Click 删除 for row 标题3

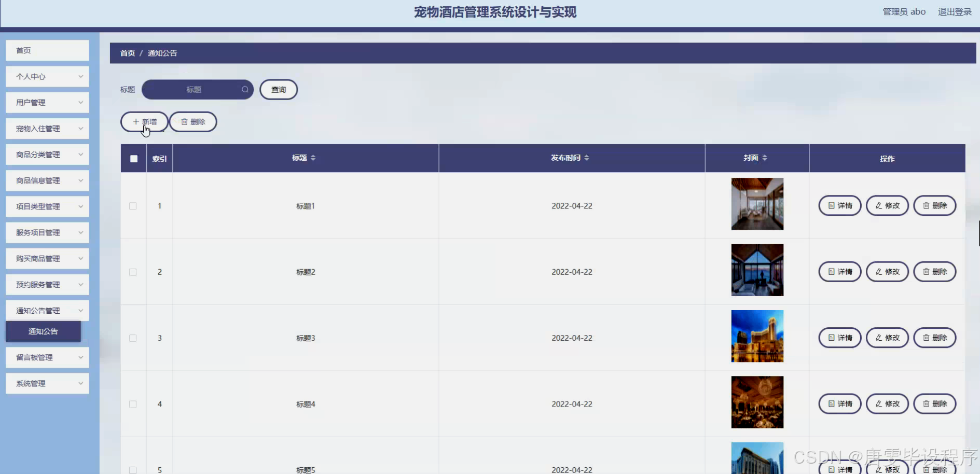[x=935, y=338]
